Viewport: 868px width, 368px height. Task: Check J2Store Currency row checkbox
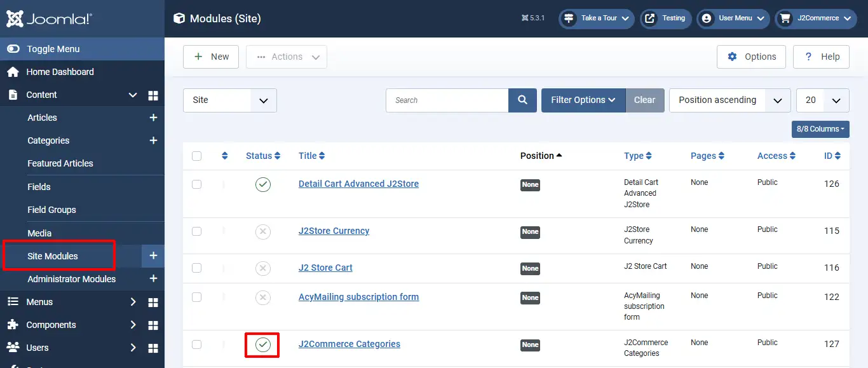[x=197, y=231]
